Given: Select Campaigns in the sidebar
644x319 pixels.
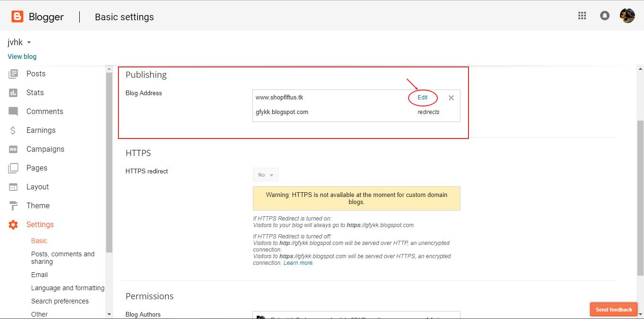Looking at the screenshot, I should [x=45, y=149].
